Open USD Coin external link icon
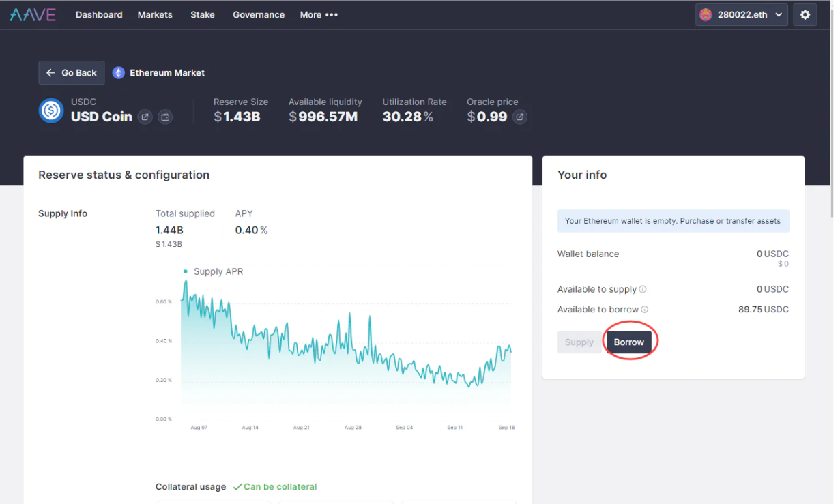840x504 pixels. 145,117
